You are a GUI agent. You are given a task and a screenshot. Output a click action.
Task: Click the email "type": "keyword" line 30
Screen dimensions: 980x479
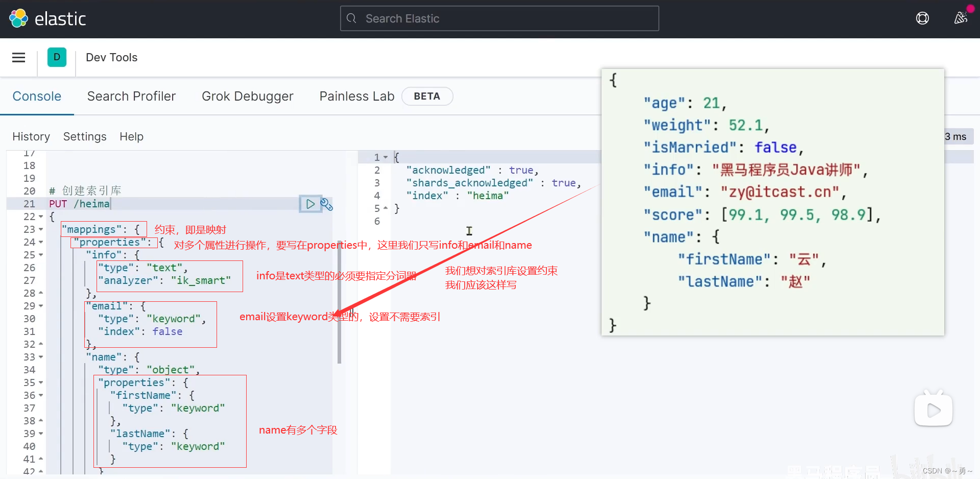click(x=152, y=319)
